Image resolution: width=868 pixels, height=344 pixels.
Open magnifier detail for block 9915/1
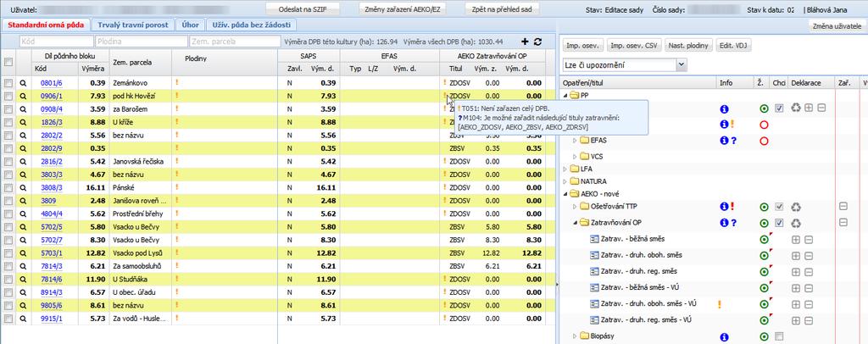pos(23,319)
